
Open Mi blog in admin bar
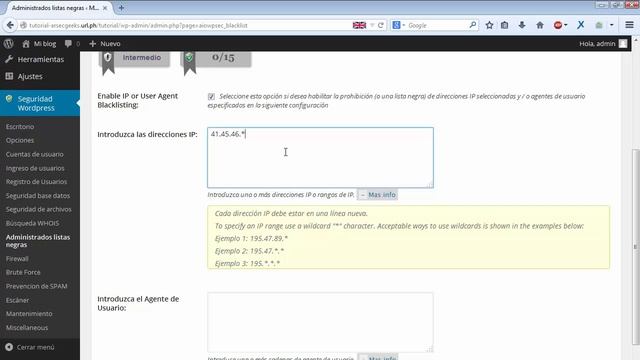click(x=39, y=44)
